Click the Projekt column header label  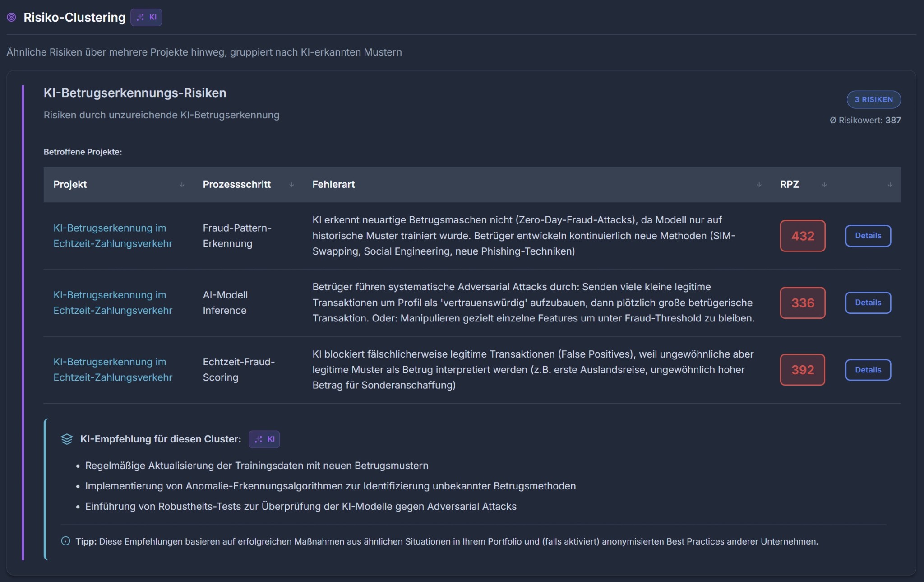70,184
